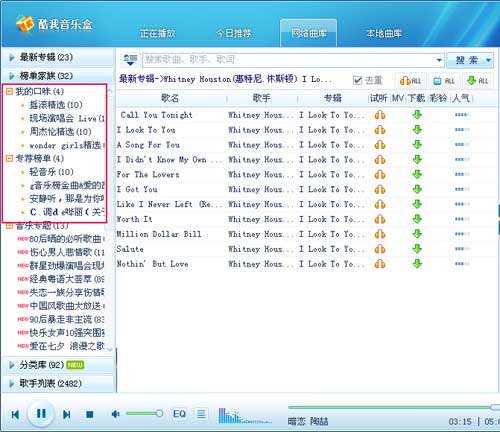Adjust the volume slider handle
500x432 pixels.
point(159,414)
